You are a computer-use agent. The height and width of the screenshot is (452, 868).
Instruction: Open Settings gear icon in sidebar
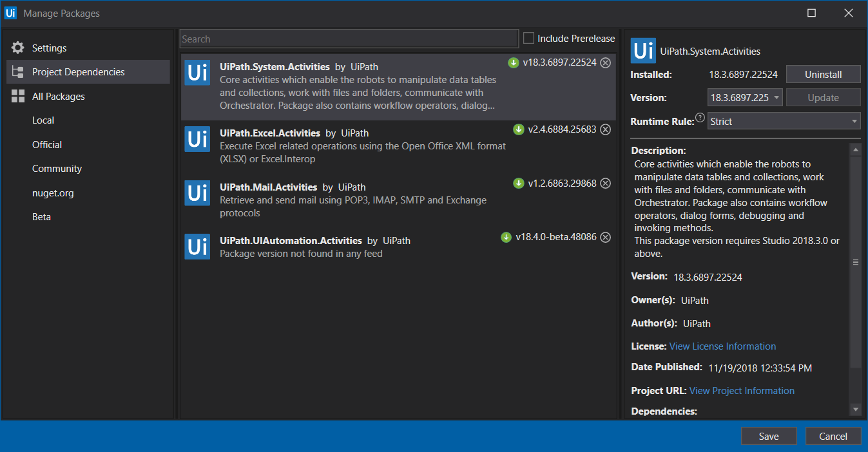[x=18, y=48]
